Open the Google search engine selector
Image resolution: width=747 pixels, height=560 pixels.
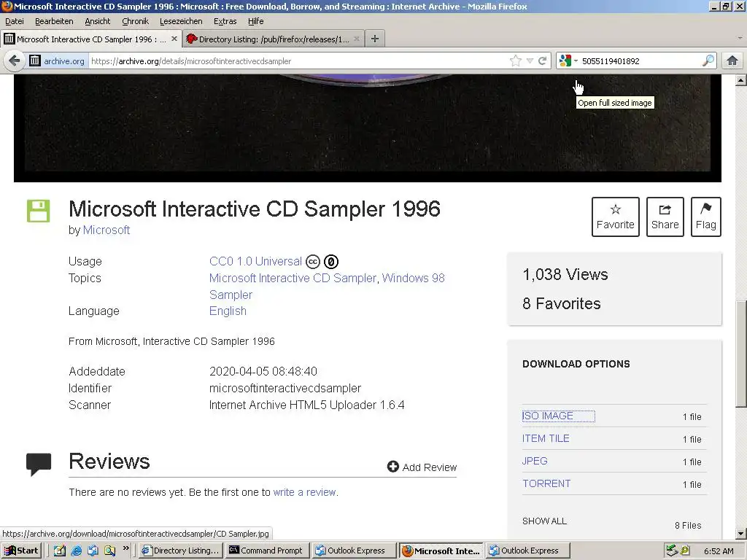tap(568, 61)
